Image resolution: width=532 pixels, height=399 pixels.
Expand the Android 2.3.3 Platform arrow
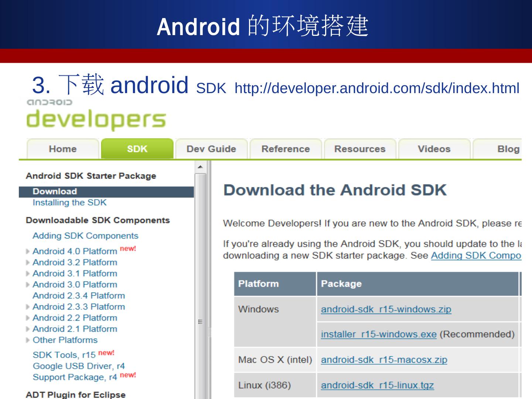[28, 307]
